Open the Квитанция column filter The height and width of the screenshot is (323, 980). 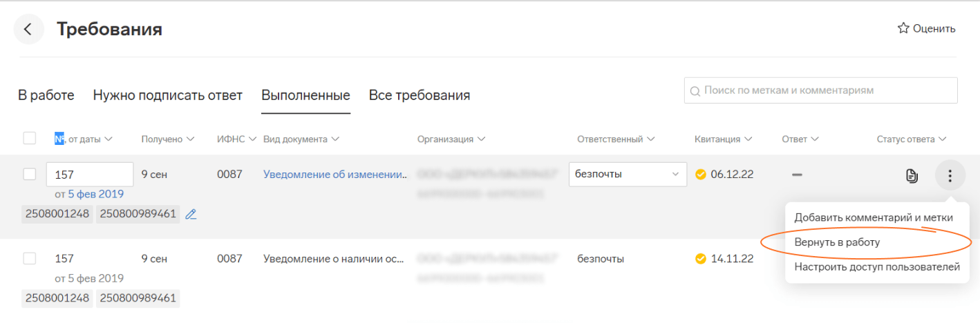724,139
